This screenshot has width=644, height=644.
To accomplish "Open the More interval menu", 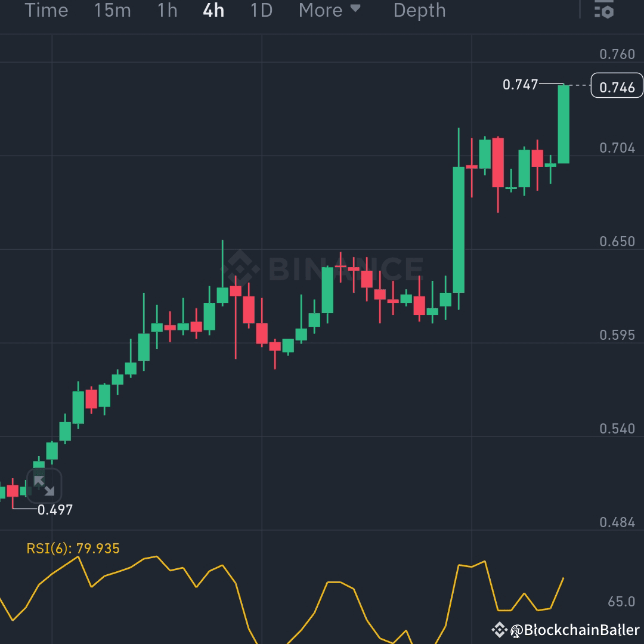I will click(320, 10).
